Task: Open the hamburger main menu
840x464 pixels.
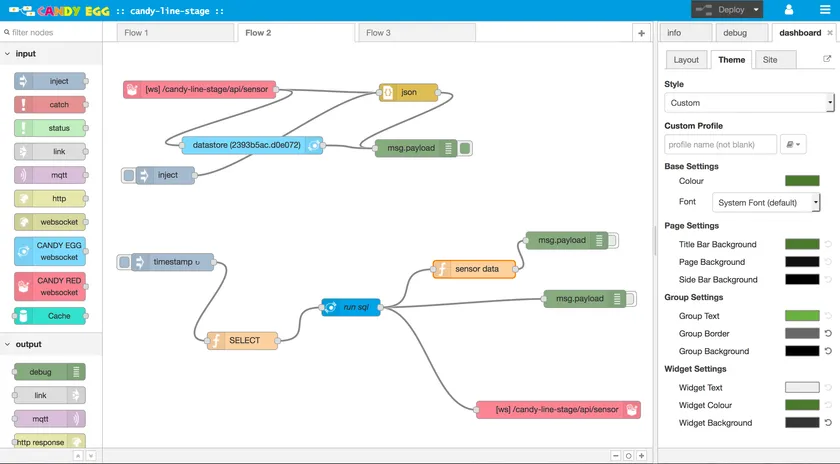Action: [x=825, y=10]
